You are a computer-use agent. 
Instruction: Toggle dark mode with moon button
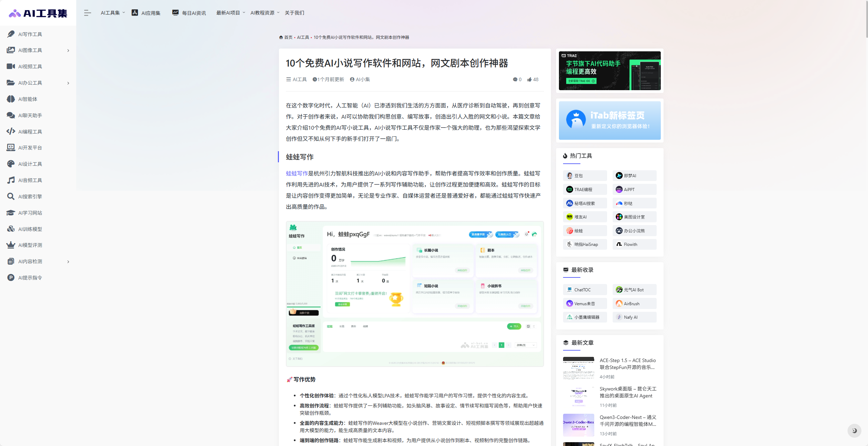[x=854, y=430]
